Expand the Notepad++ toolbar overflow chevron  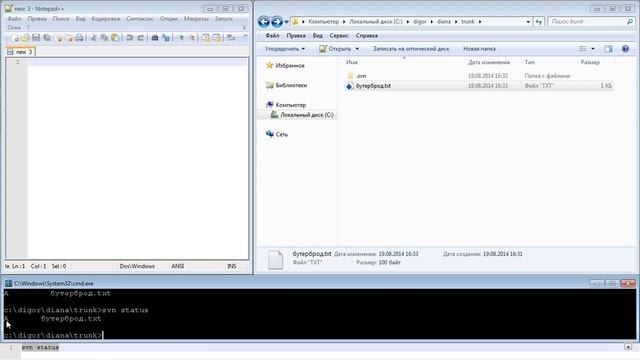[245, 36]
